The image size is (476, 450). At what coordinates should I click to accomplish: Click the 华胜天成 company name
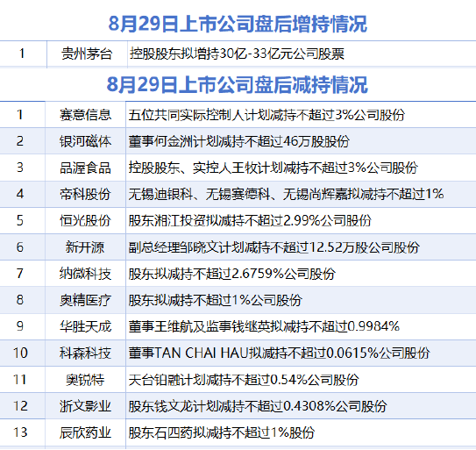(85, 326)
